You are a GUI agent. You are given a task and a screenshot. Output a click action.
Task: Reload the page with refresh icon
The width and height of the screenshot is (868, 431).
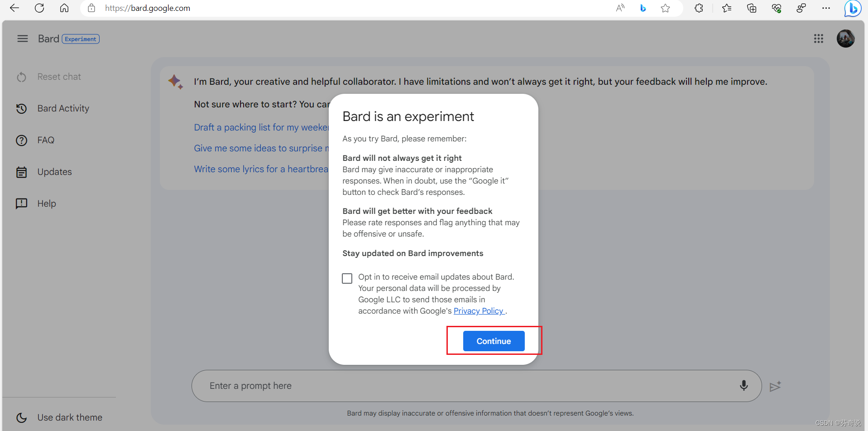pyautogui.click(x=39, y=8)
